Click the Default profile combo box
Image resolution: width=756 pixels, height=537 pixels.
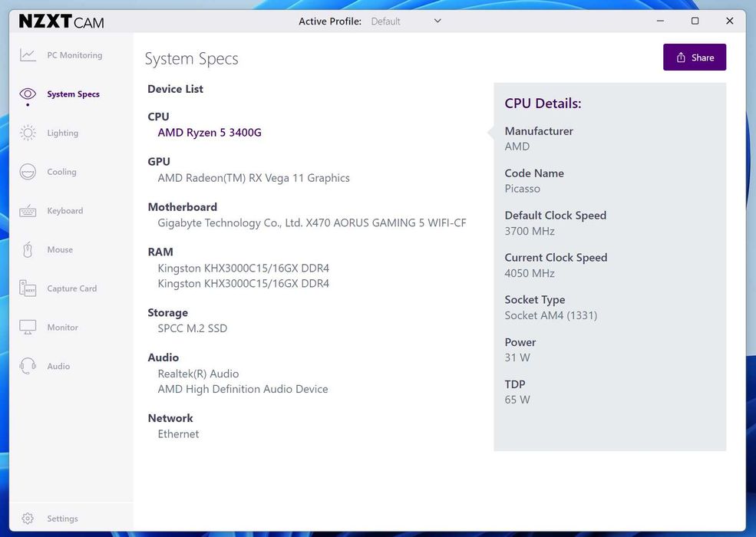(406, 21)
